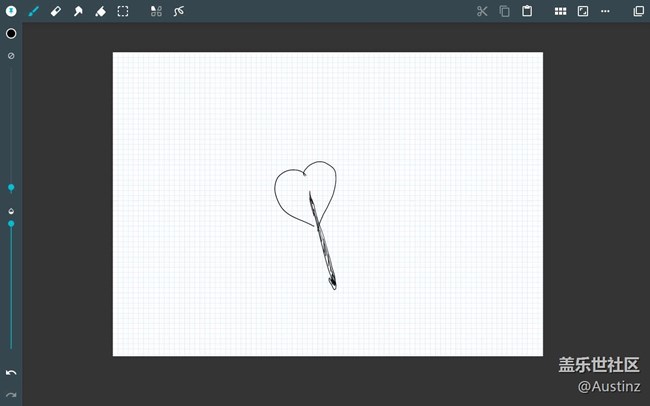Select the Eraser tool

pos(56,11)
